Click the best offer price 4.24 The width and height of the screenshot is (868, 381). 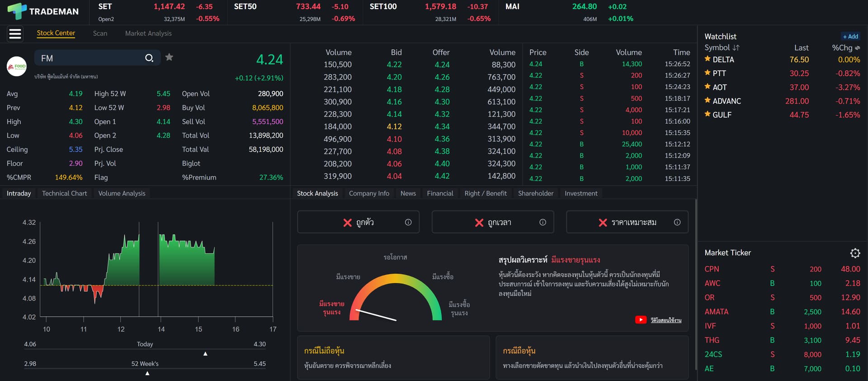(442, 65)
